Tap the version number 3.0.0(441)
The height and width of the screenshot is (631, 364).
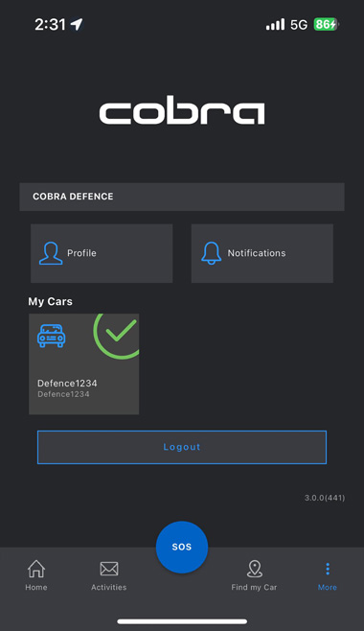click(325, 498)
